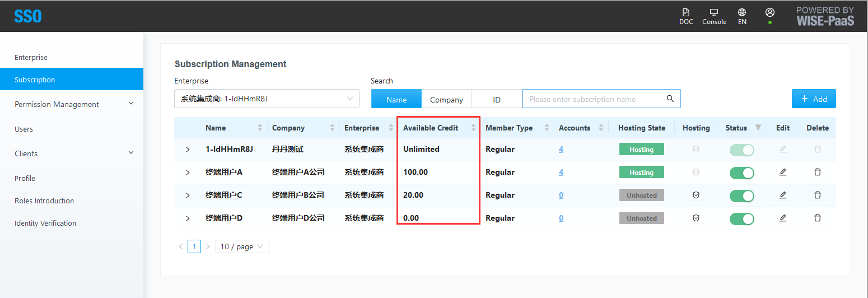This screenshot has width=868, height=298.
Task: Open the 10 / page size dropdown
Action: click(x=242, y=246)
